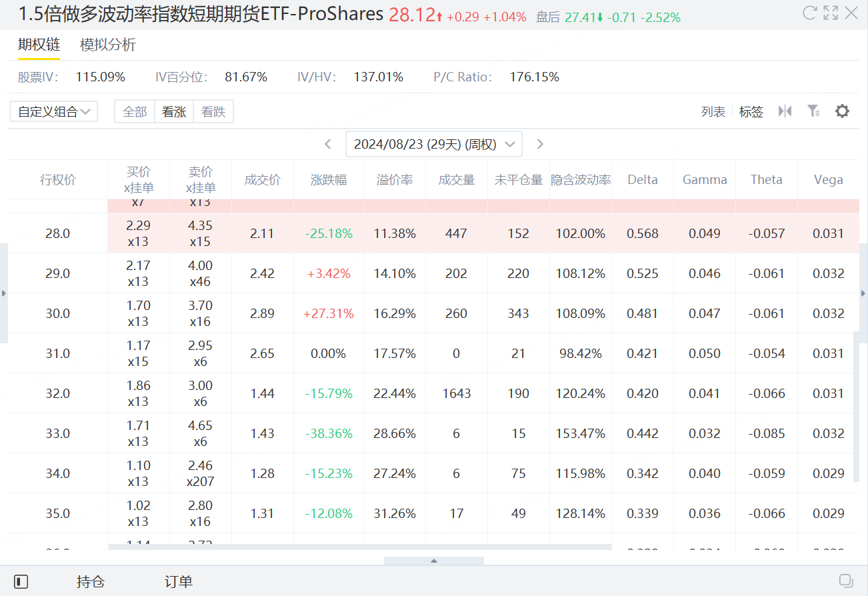Open the 2024/08/23 expiration date dropdown
This screenshot has height=596, width=868.
point(434,144)
